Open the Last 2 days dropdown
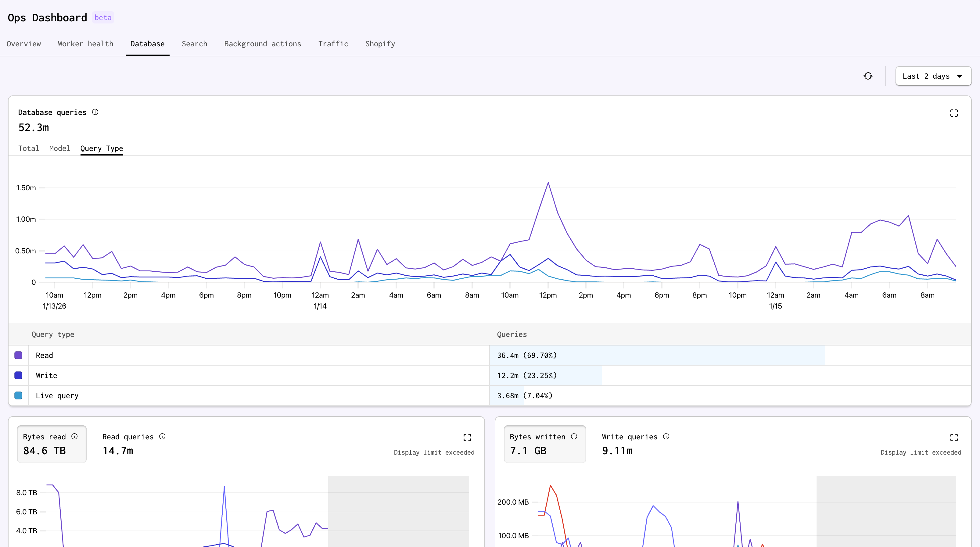The height and width of the screenshot is (547, 980). click(x=933, y=76)
